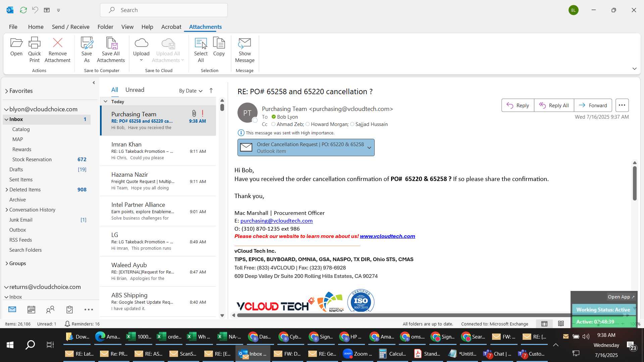Switch to Mail view in navigation bar
Viewport: 644px width, 362px height.
[x=12, y=309]
